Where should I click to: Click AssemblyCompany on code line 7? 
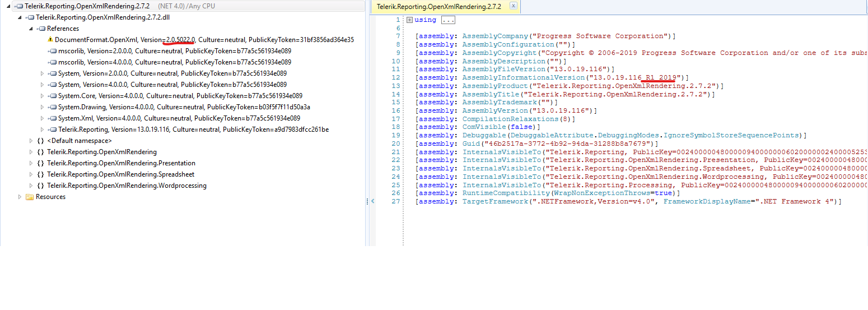click(x=495, y=36)
